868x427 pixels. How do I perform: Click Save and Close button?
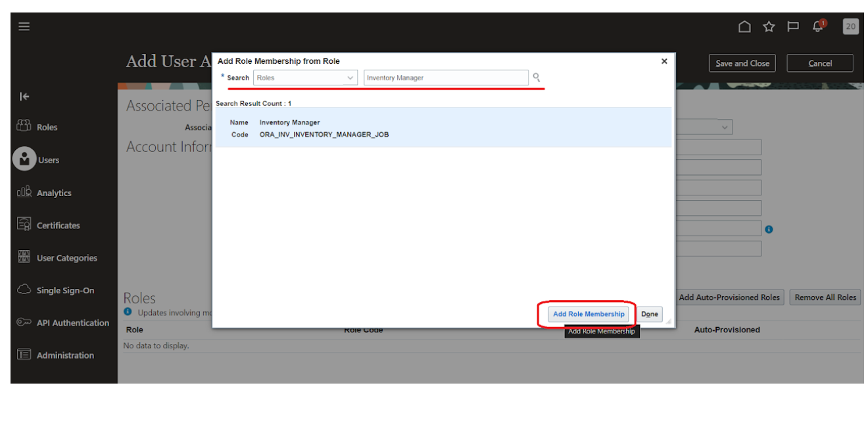click(x=742, y=63)
